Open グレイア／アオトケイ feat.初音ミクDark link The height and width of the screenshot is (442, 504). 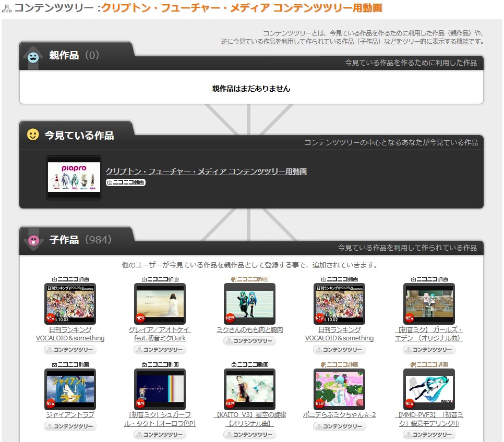point(160,334)
